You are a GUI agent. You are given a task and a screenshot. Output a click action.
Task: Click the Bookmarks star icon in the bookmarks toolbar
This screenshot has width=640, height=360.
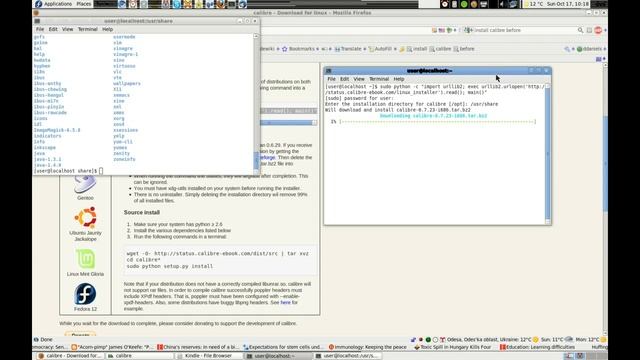[284, 49]
